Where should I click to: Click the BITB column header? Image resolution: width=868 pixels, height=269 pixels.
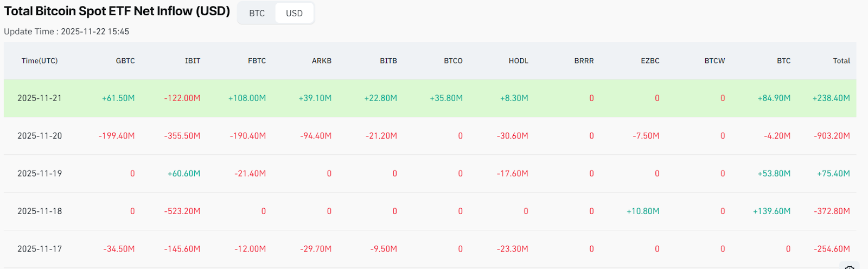click(388, 61)
